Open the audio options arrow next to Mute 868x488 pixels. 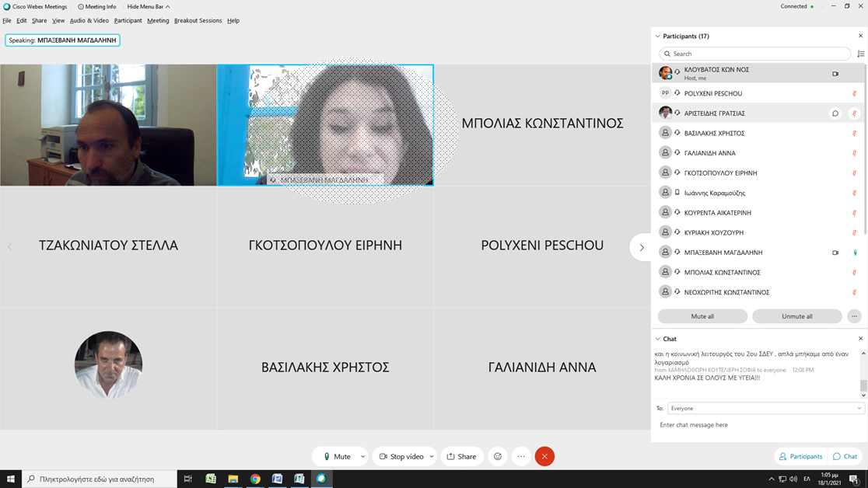pos(362,456)
